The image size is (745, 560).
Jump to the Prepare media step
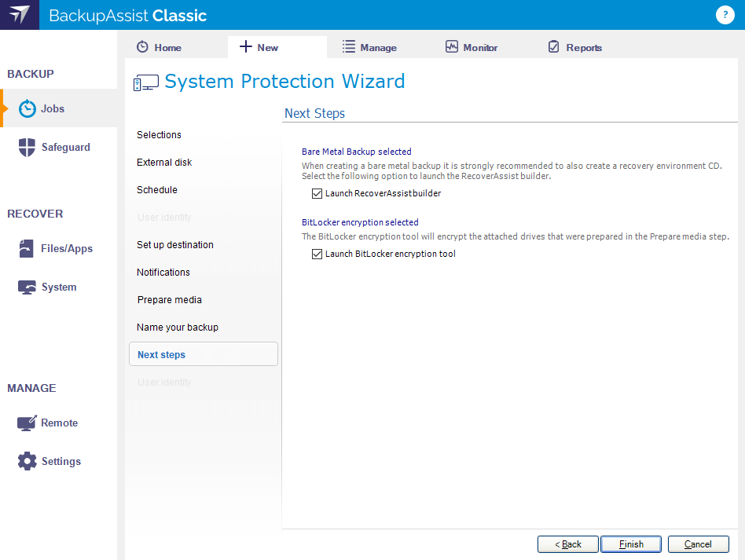coord(169,300)
